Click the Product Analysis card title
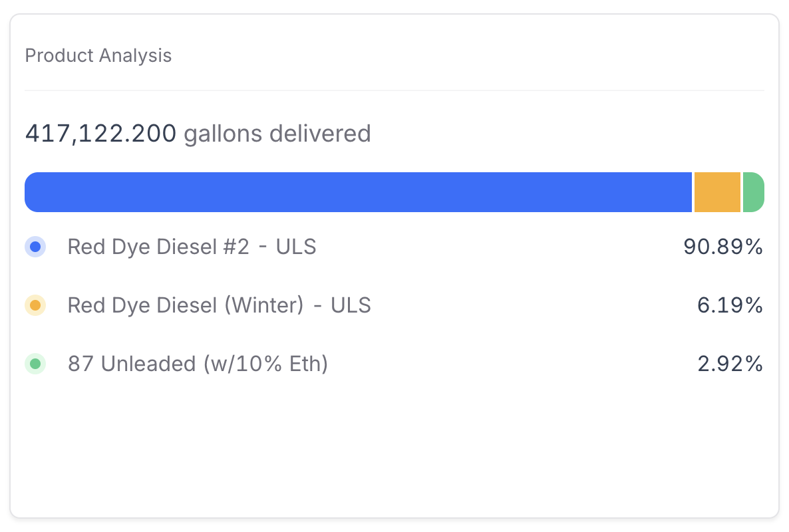 [x=98, y=56]
